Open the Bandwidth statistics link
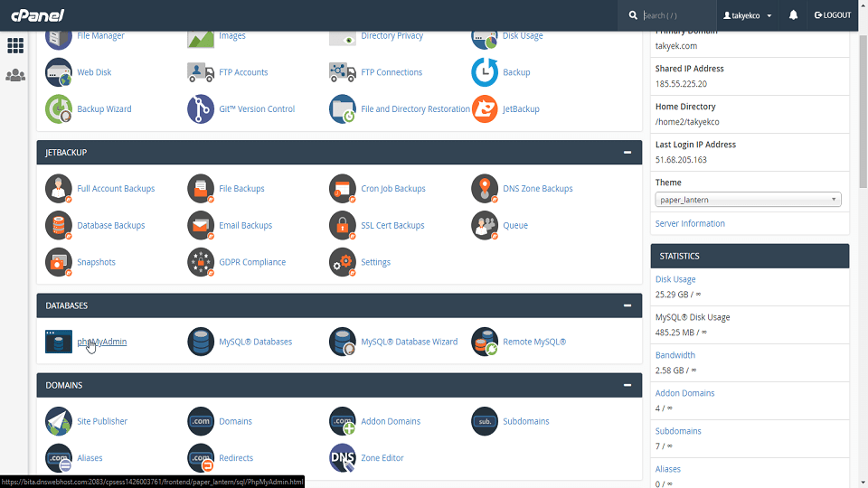The height and width of the screenshot is (488, 868). click(675, 355)
